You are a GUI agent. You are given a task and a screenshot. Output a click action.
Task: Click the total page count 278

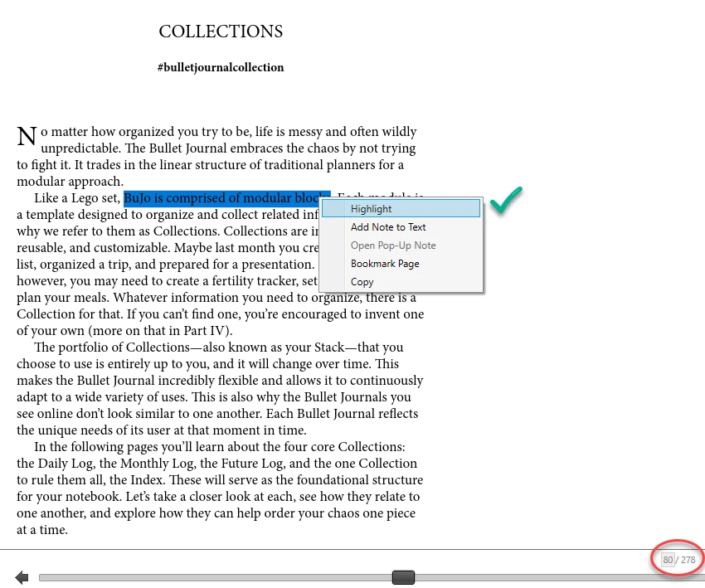coord(688,560)
